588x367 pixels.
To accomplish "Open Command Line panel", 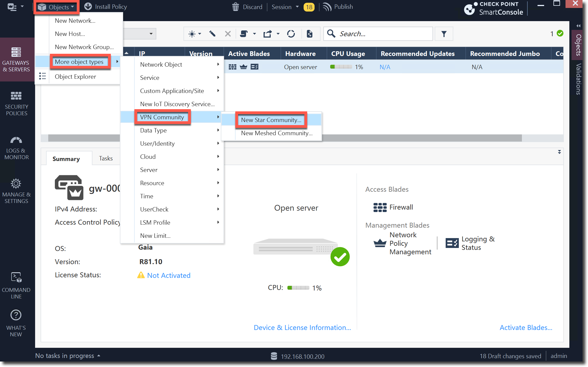I will [x=16, y=285].
